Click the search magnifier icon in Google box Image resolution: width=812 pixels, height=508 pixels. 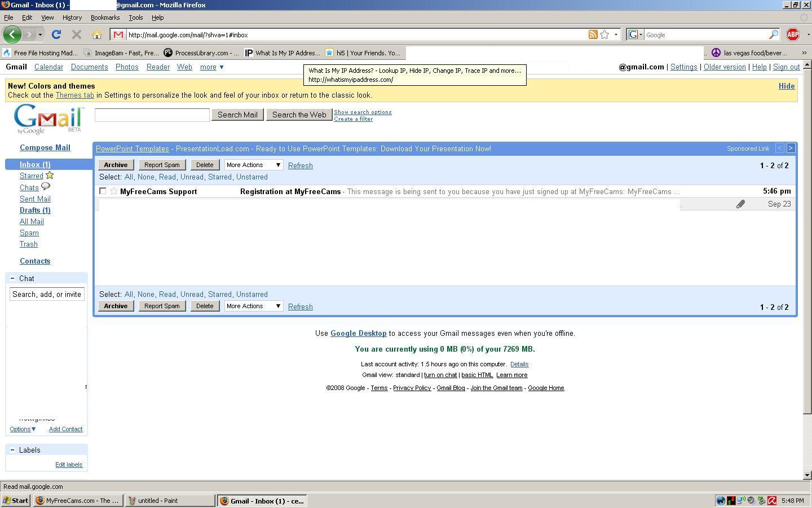click(x=773, y=34)
